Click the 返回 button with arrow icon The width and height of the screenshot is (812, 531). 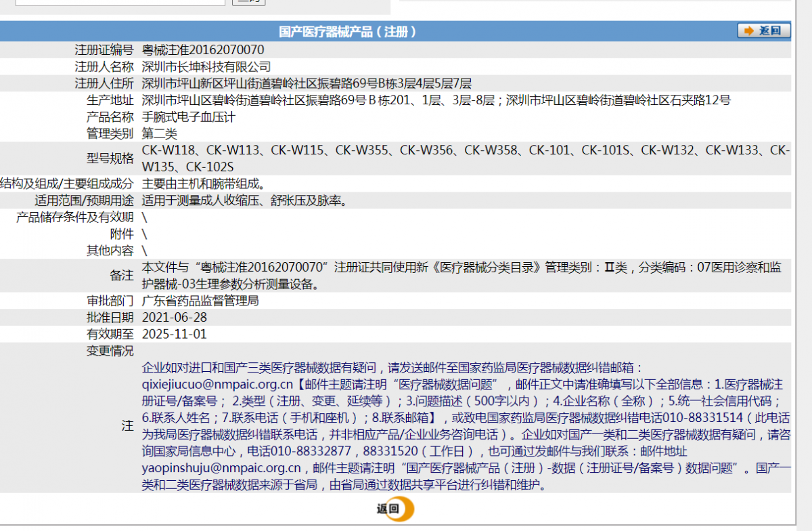click(763, 30)
